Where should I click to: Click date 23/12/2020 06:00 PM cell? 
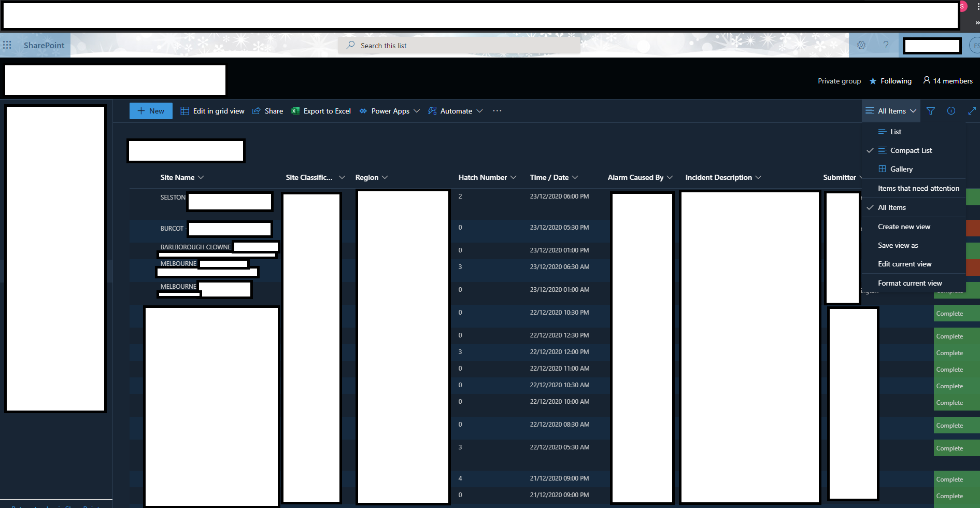pos(559,196)
